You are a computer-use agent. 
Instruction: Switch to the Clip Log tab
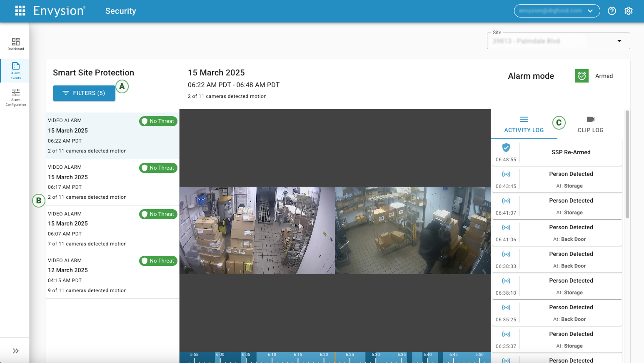pos(590,124)
